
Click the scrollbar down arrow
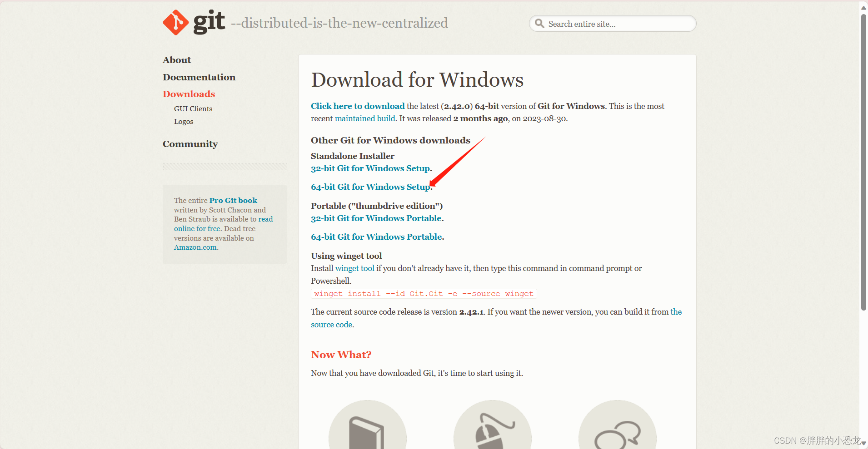pyautogui.click(x=863, y=443)
